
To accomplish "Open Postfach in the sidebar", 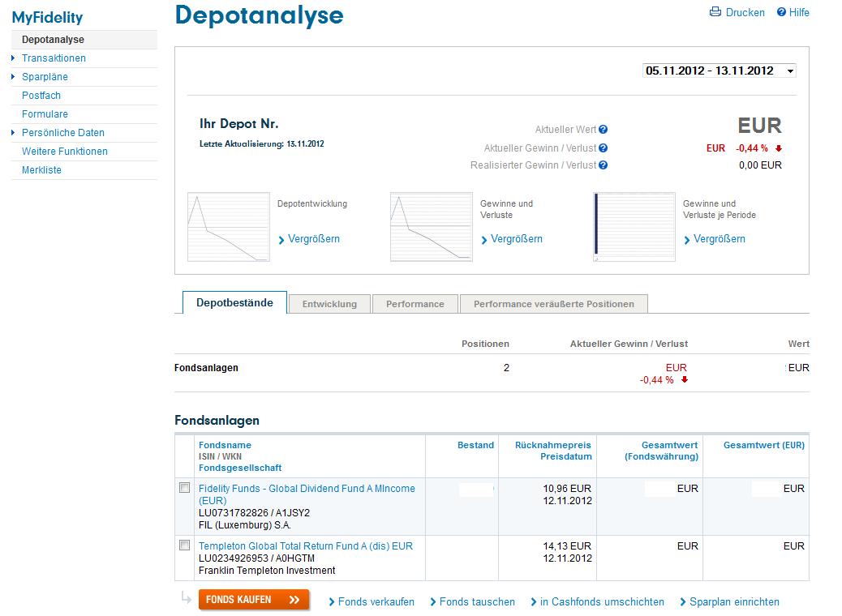I will pyautogui.click(x=41, y=96).
